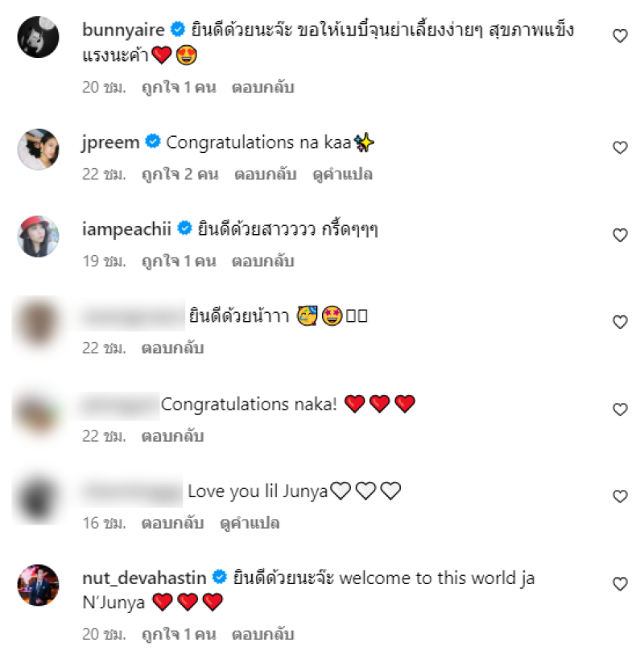The width and height of the screenshot is (644, 671).
Task: Reply to nut_devahastin's comment
Action: 263,634
